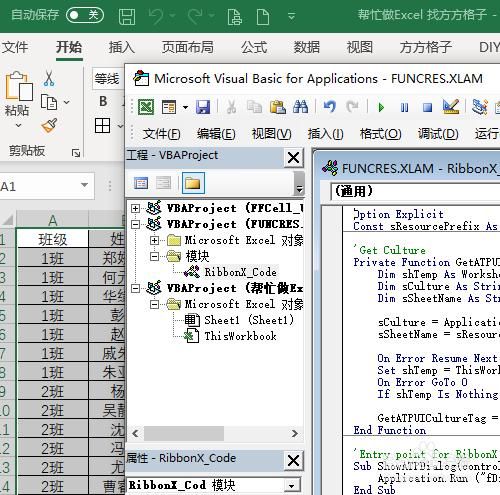
Task: Open the VBA 视图(V) menu
Action: click(271, 134)
